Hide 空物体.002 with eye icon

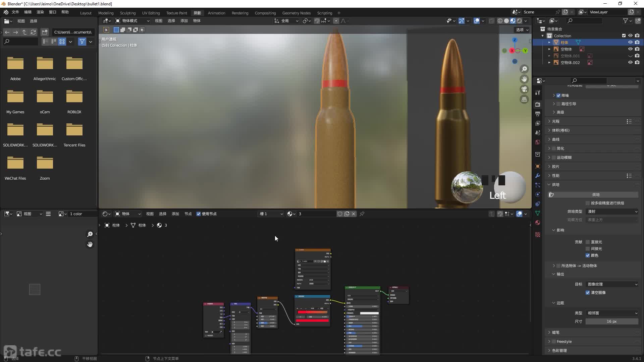(630, 62)
